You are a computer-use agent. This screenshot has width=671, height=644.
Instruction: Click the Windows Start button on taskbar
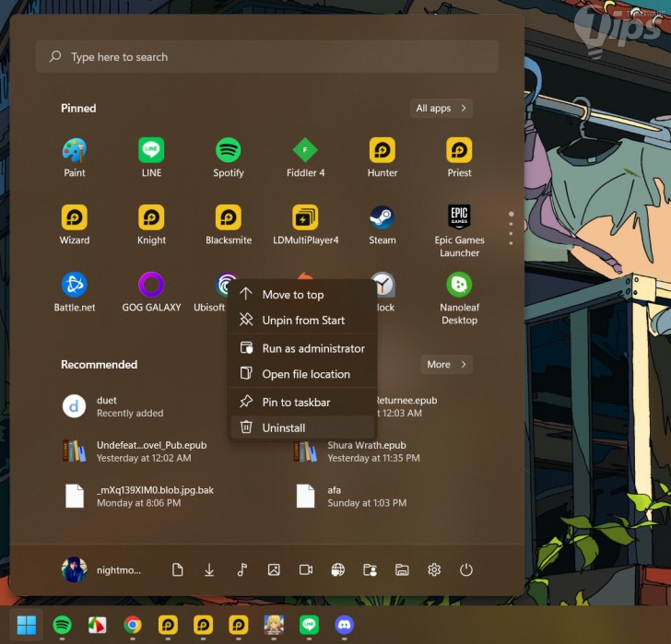pyautogui.click(x=27, y=625)
